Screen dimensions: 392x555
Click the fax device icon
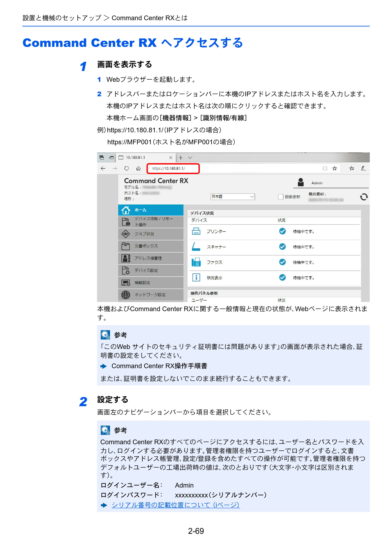pyautogui.click(x=196, y=262)
